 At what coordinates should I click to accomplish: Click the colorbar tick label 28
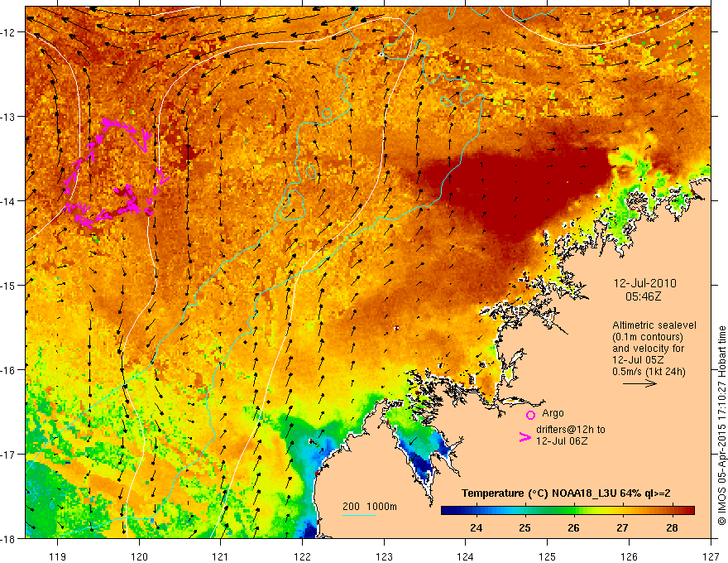click(x=672, y=527)
